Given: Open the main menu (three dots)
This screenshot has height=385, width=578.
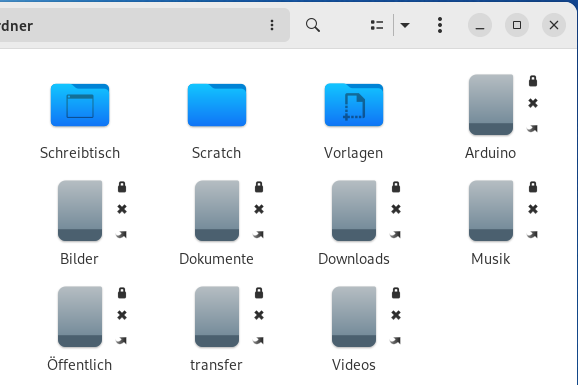Looking at the screenshot, I should point(440,25).
